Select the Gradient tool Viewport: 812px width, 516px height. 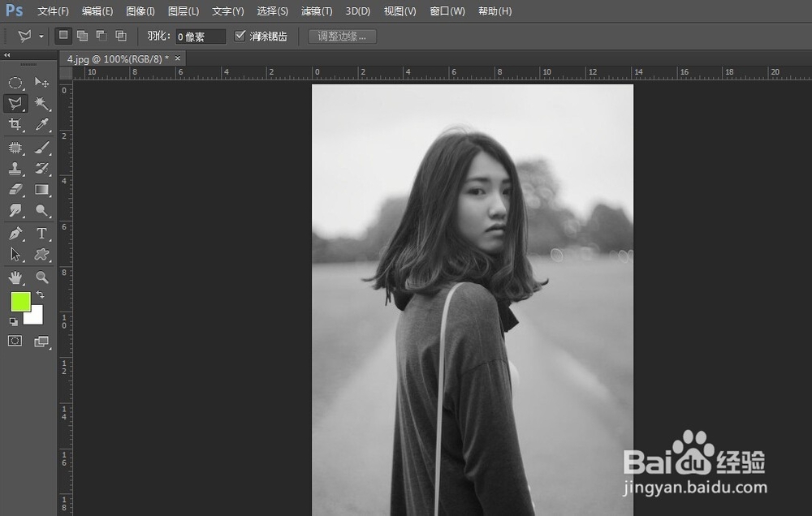point(41,189)
